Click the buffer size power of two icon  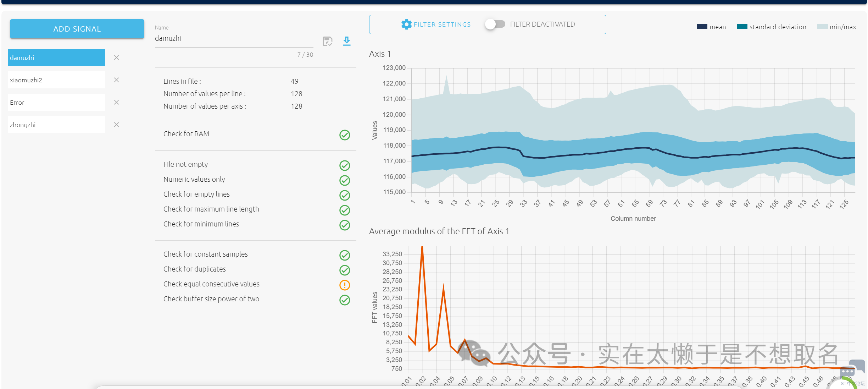(345, 300)
